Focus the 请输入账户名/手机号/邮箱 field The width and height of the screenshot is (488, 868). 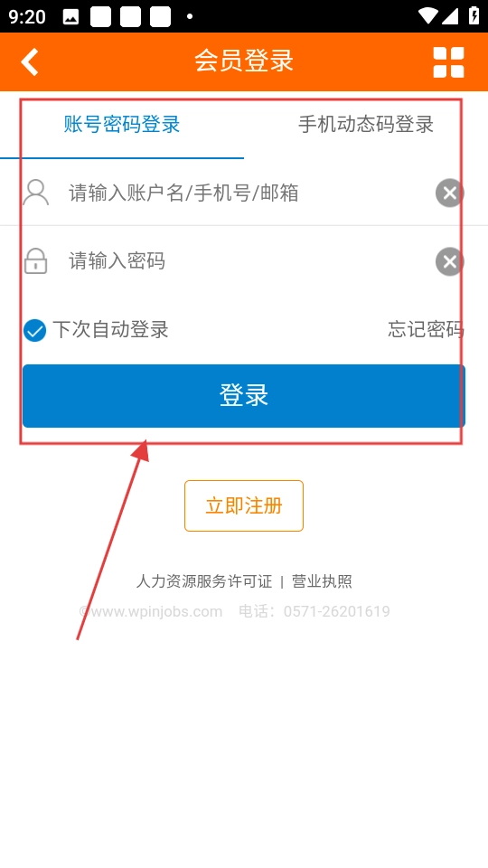(x=243, y=193)
